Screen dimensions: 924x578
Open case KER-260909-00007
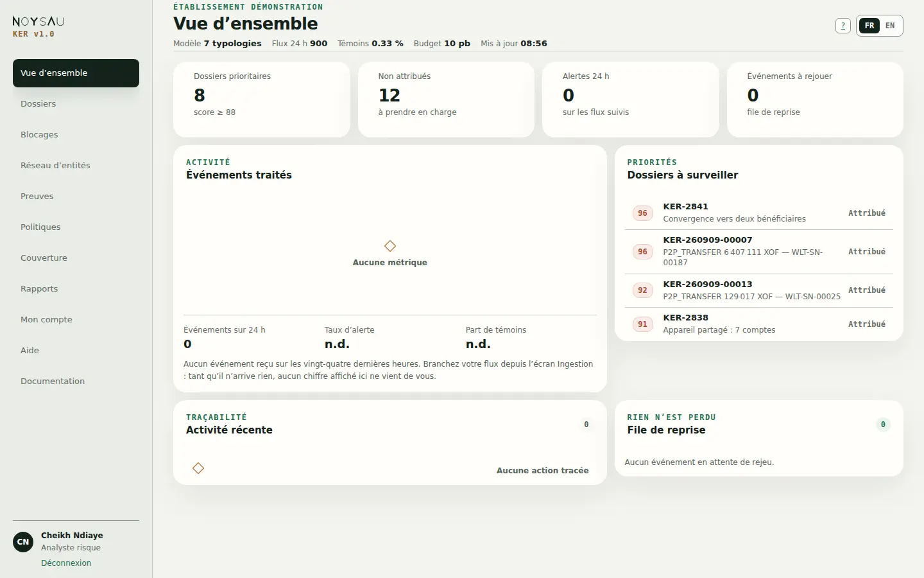[759, 251]
